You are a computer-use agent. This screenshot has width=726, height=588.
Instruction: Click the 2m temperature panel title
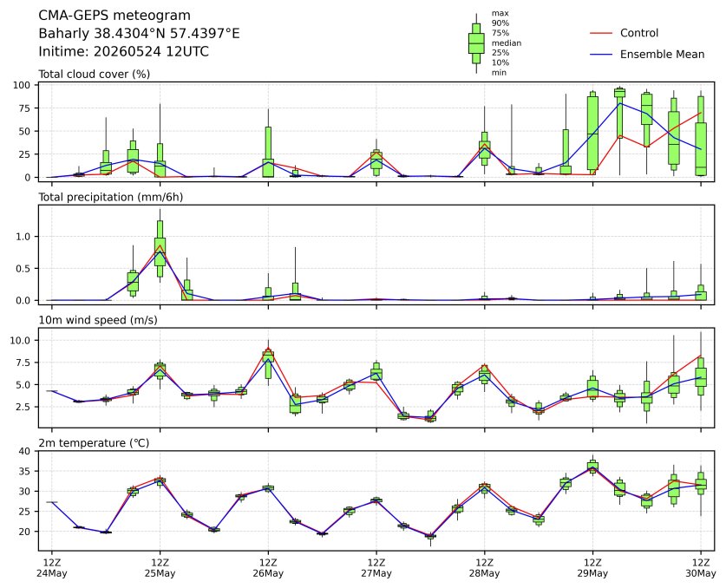point(94,443)
